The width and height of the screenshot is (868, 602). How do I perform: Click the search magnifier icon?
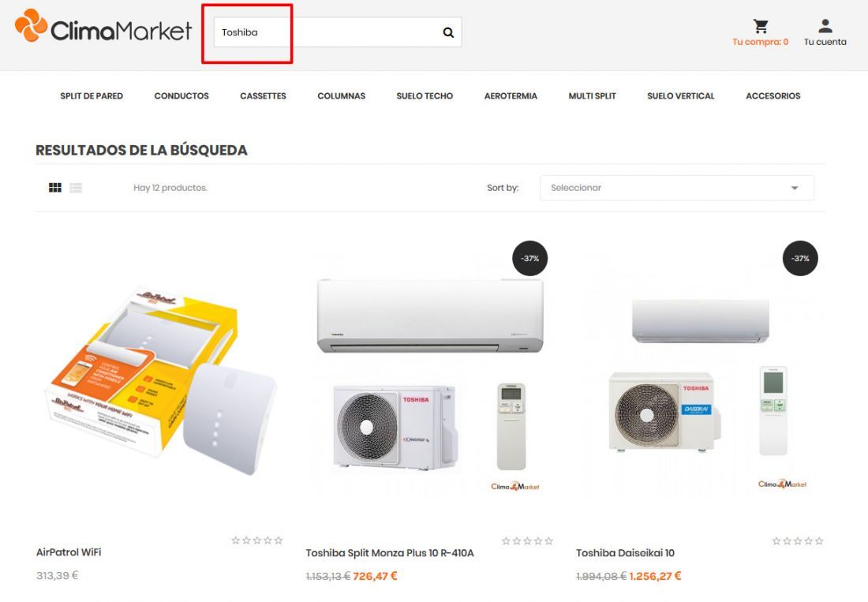click(x=448, y=32)
